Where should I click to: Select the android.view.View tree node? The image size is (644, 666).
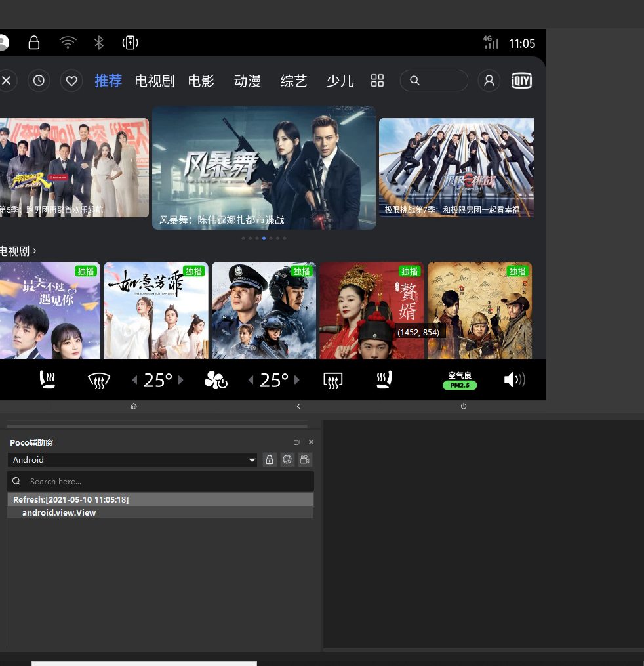[x=160, y=512]
